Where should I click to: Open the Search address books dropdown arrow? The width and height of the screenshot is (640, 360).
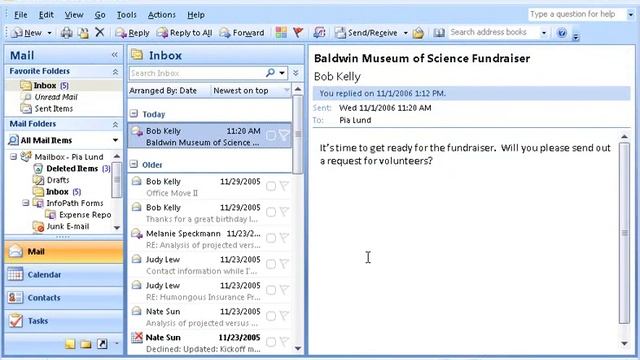(544, 33)
